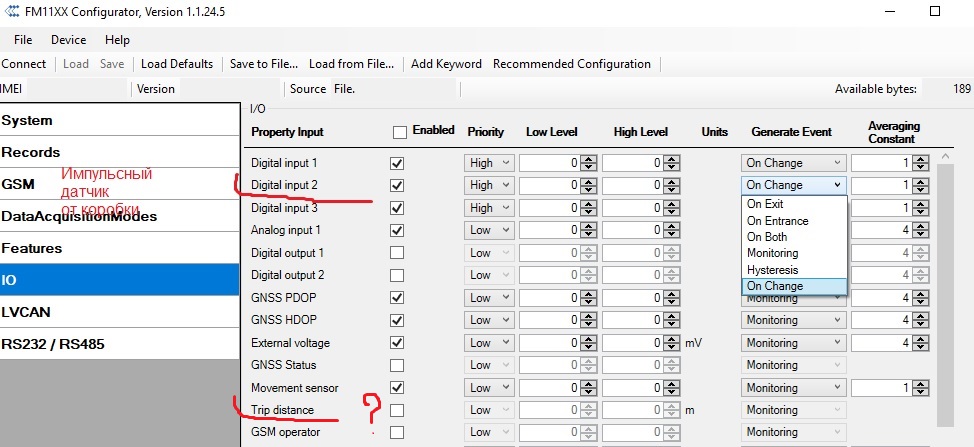Click Recommended Configuration button
The image size is (974, 447).
click(571, 64)
